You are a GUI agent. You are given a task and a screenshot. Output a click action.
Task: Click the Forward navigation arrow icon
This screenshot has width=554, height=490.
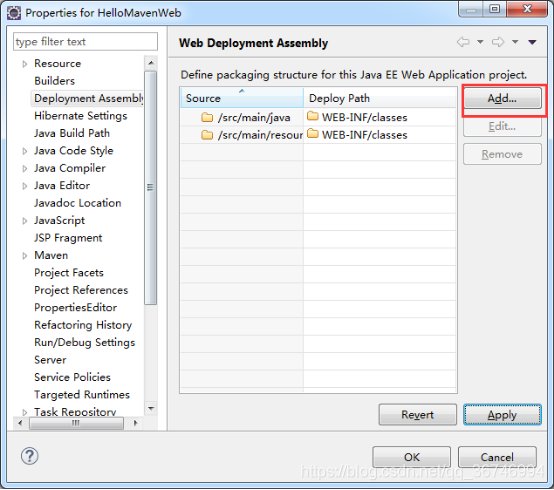tap(498, 42)
